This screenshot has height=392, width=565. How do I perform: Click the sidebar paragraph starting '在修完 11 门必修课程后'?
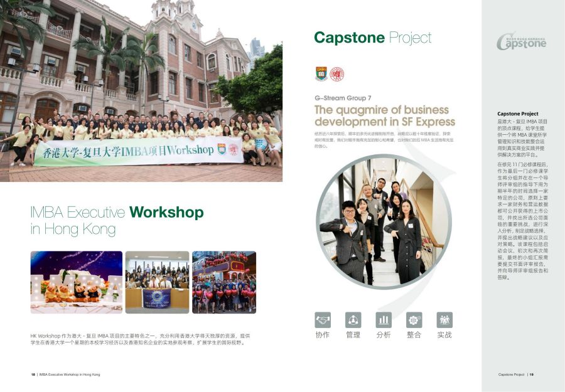pos(523,221)
